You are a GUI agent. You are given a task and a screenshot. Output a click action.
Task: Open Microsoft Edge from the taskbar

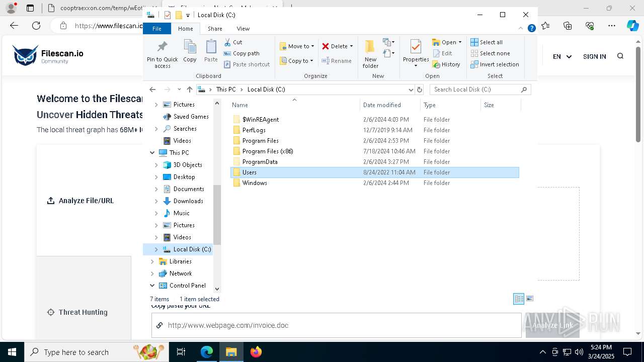pyautogui.click(x=207, y=352)
